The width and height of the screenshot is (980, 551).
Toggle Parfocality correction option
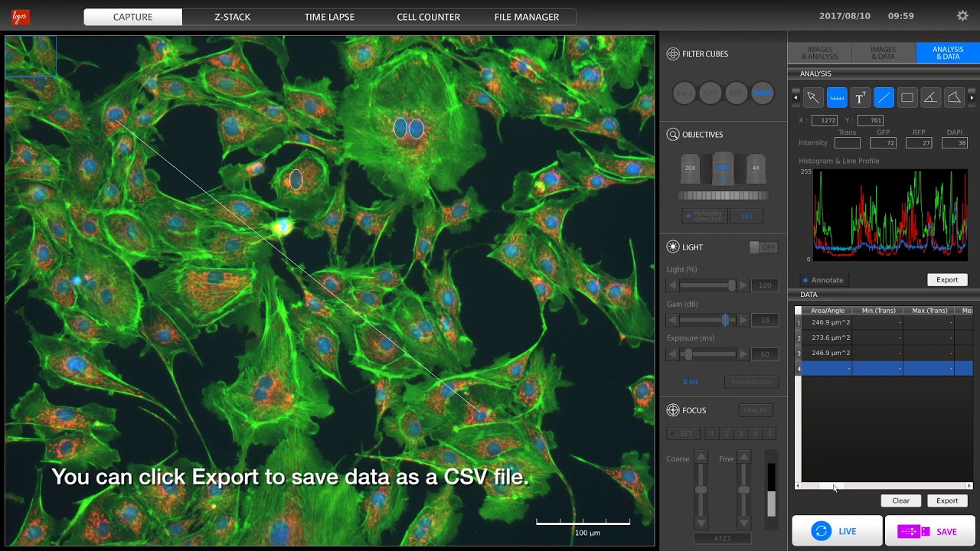[x=704, y=217]
